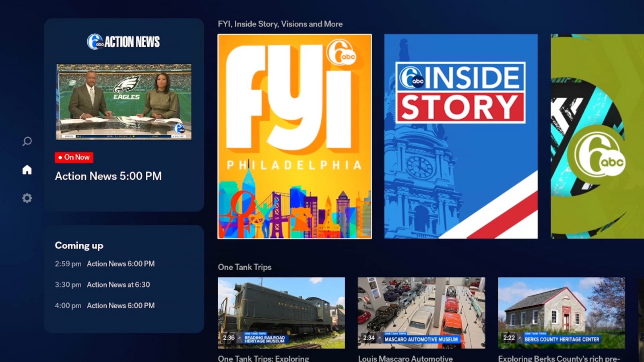The height and width of the screenshot is (362, 644).
Task: Click FYI, Inside Story, Visions and More heading
Action: 280,24
